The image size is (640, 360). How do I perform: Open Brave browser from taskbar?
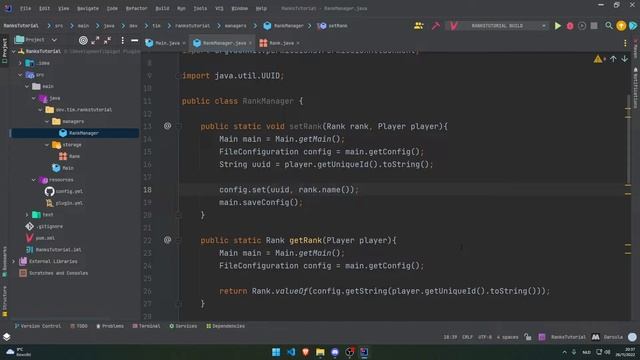pos(305,352)
